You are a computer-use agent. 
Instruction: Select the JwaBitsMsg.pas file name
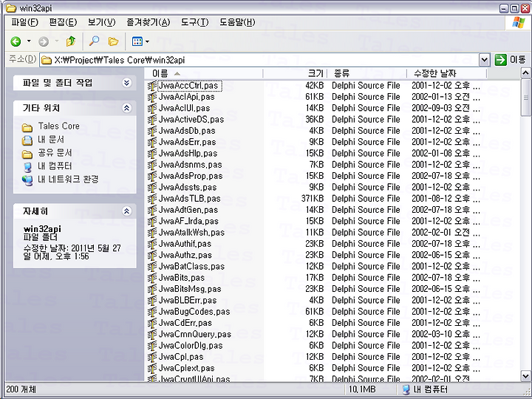point(190,289)
